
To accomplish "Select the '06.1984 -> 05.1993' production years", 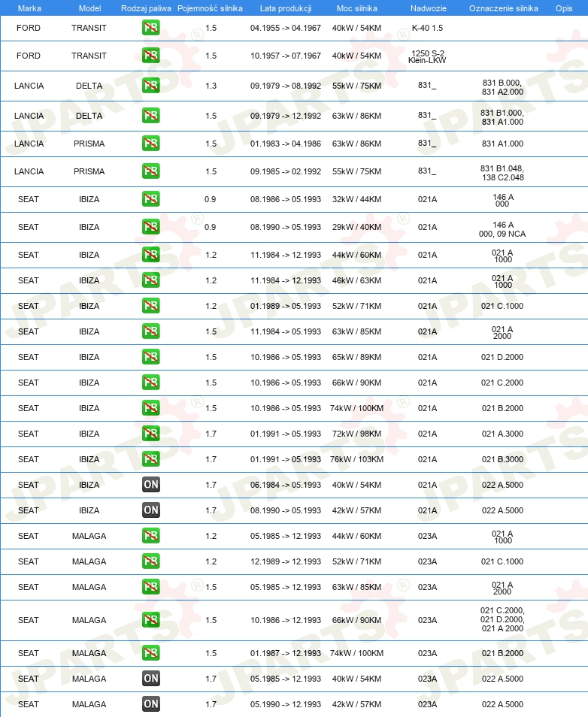I will pyautogui.click(x=286, y=485).
